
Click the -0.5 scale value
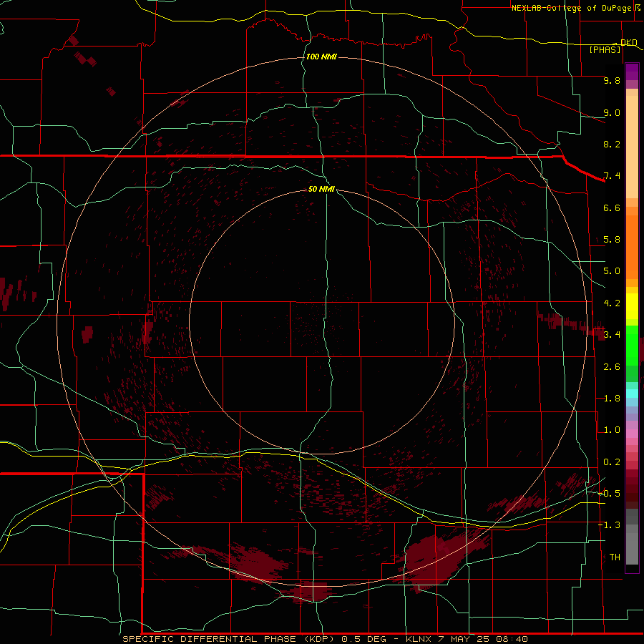[x=609, y=493]
